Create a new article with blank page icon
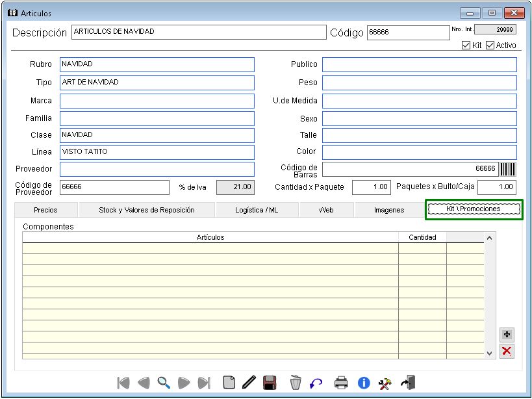Viewport: 532px width, 399px height. pos(229,382)
